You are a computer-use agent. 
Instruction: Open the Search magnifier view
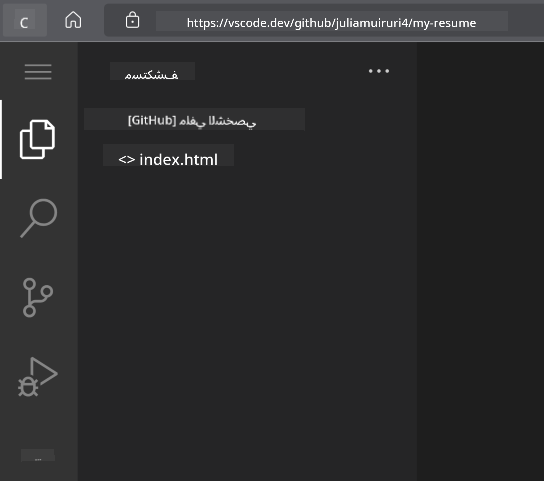39,218
